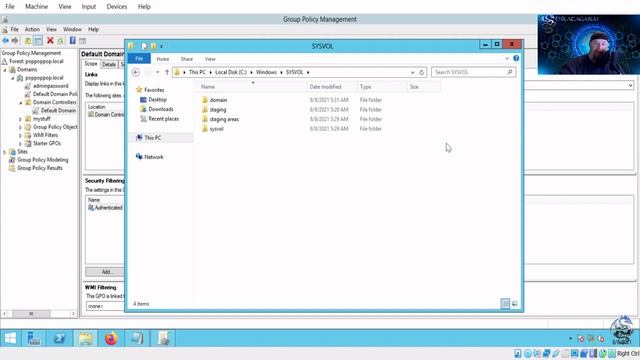Select Group Policy Modeling tree item
The image size is (640, 360).
(x=42, y=160)
